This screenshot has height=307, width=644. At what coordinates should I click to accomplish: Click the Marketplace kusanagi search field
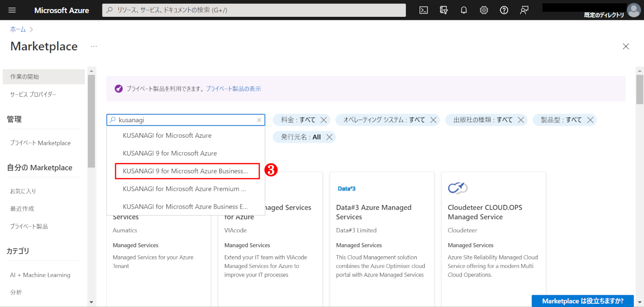(x=186, y=120)
